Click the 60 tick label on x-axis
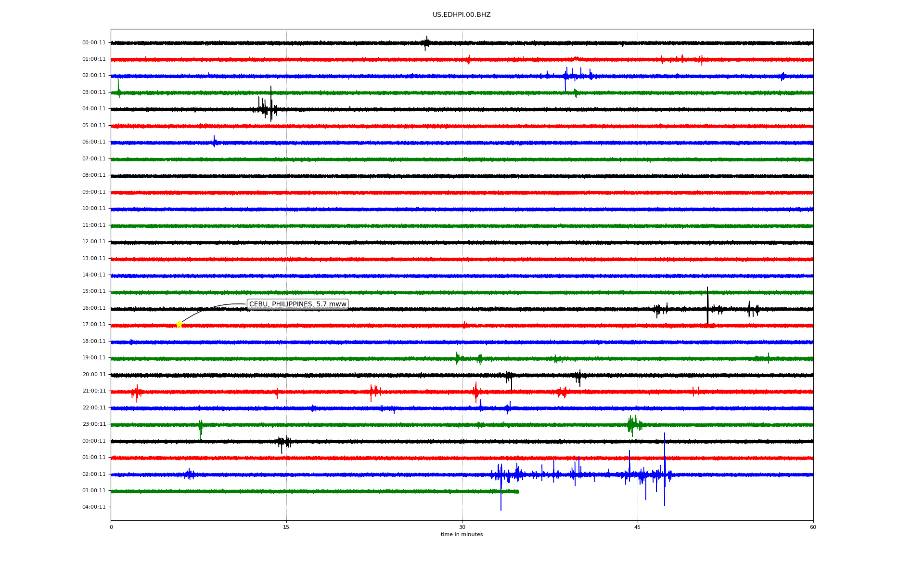924x578 pixels. pos(813,527)
